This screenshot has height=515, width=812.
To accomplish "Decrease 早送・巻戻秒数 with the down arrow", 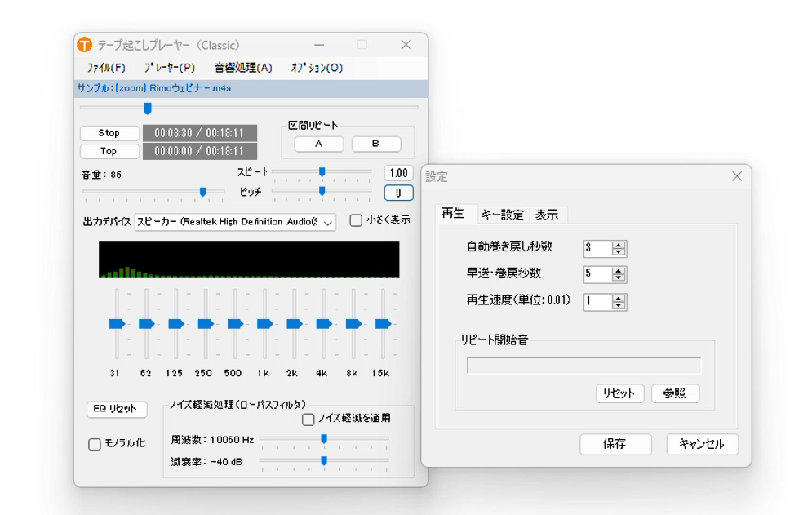I will click(619, 278).
